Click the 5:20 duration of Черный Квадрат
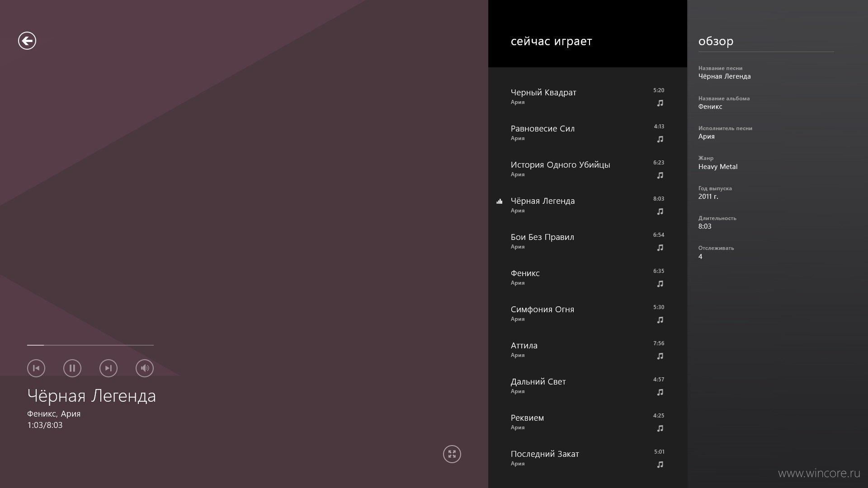This screenshot has width=868, height=488. tap(659, 90)
